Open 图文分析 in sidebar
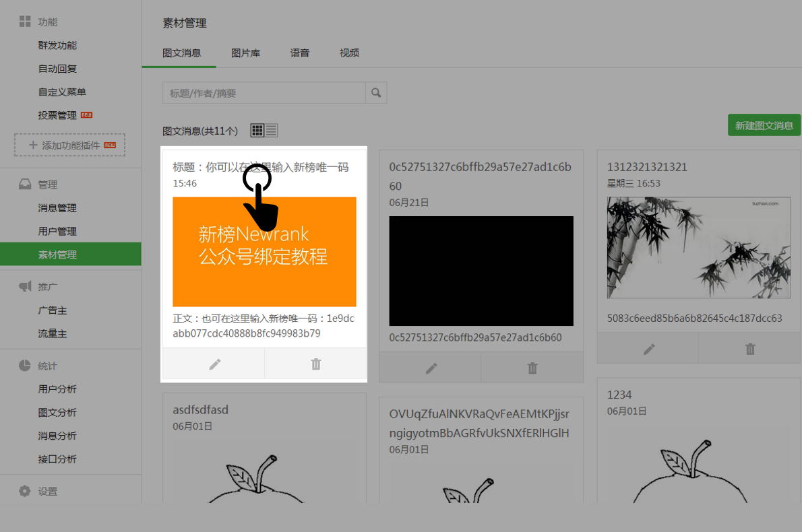The width and height of the screenshot is (802, 532). pyautogui.click(x=57, y=412)
